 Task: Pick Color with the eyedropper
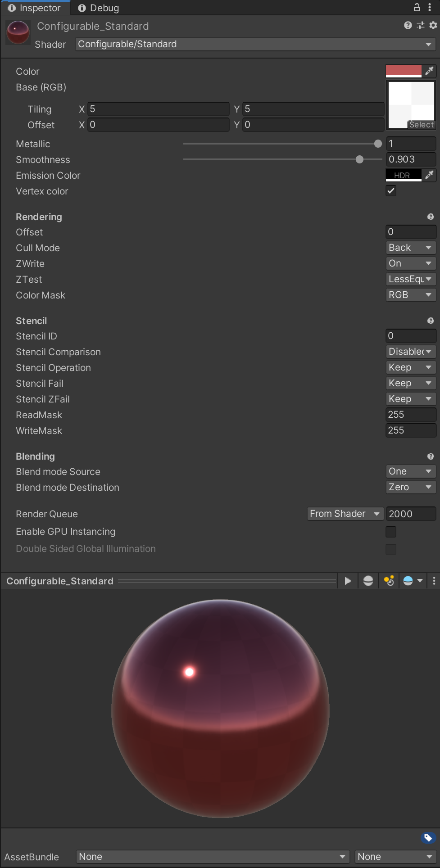point(429,71)
